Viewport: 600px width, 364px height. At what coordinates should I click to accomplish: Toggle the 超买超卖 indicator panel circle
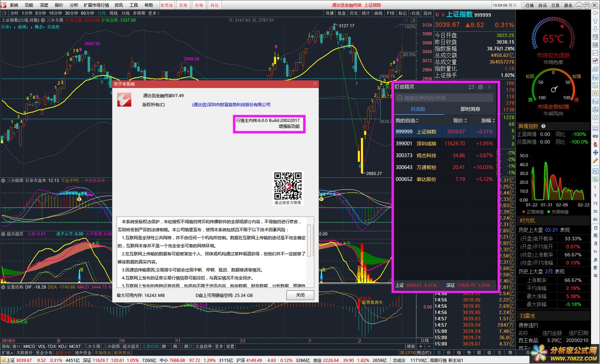[3, 234]
